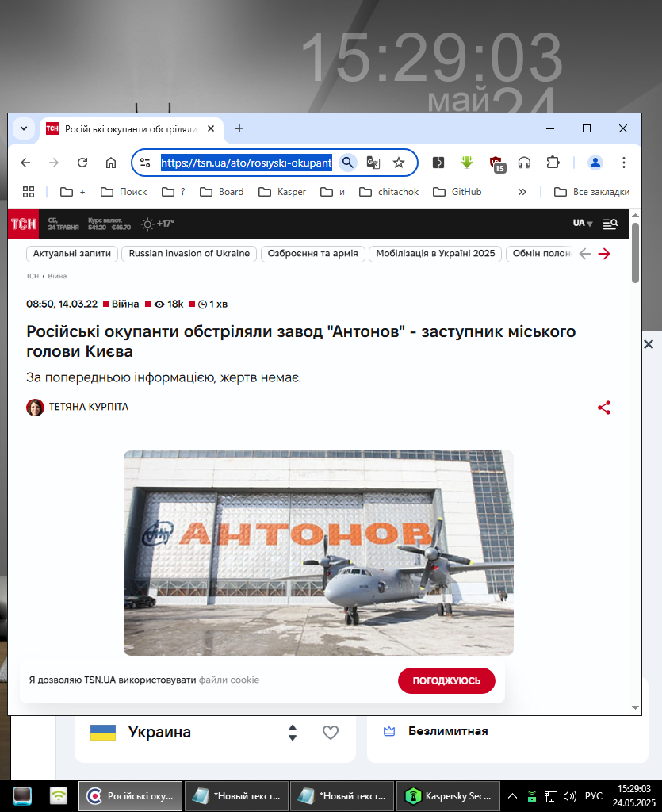
Task: Click the heart favorite icon next to Украина
Action: click(331, 732)
